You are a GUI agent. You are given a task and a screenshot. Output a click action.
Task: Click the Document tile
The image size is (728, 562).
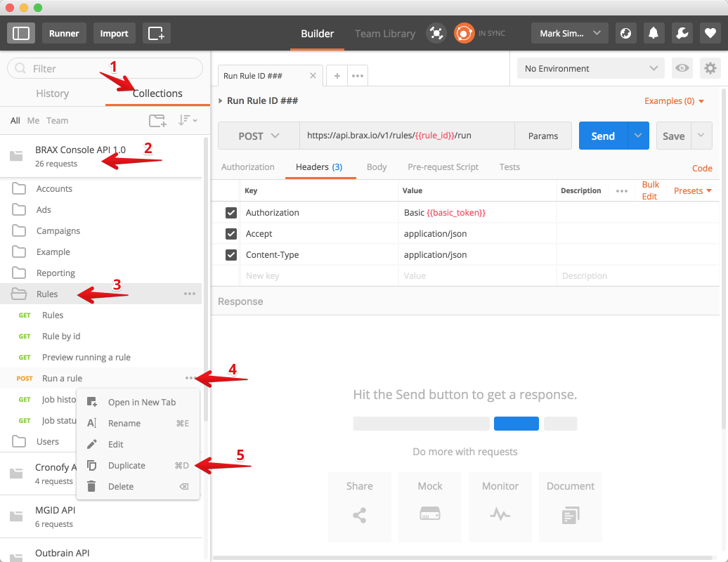[571, 507]
